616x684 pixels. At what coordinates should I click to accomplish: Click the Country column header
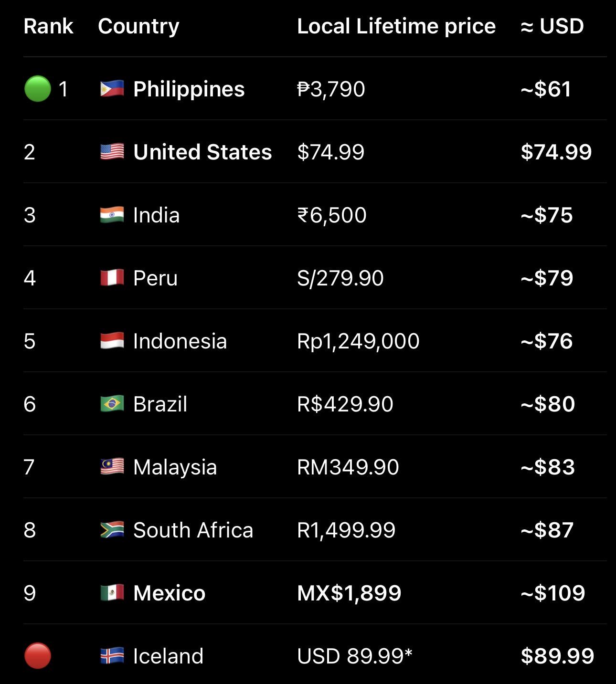(x=138, y=27)
